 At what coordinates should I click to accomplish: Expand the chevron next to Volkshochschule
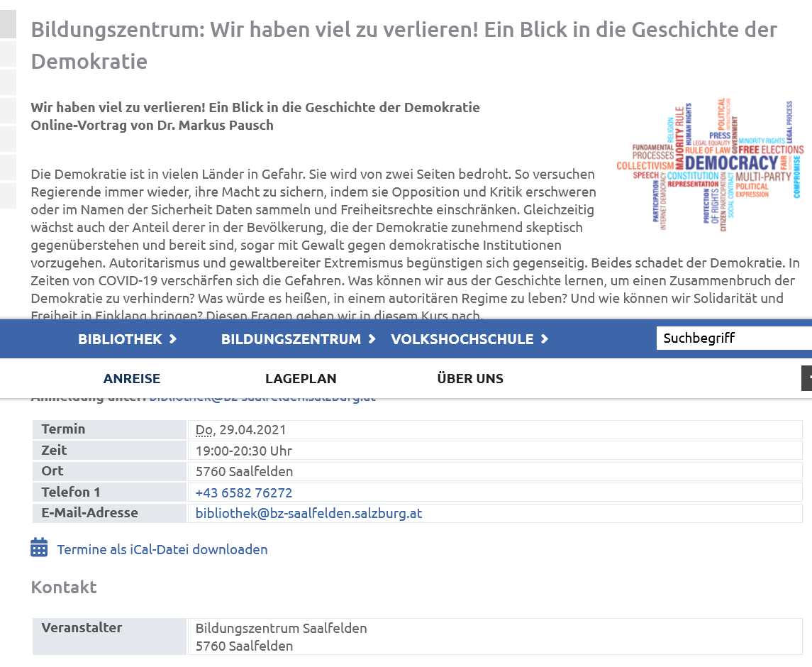point(544,339)
